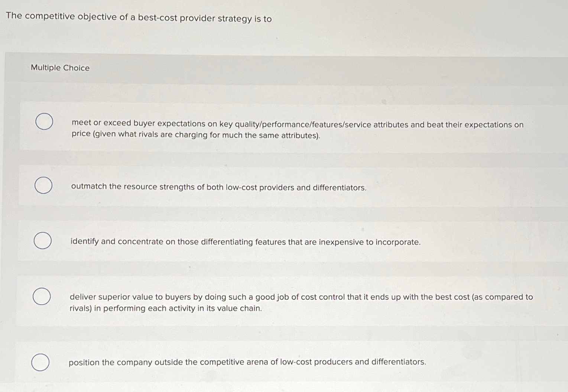Click the row for the second answer choice
568x392 pixels.
coord(282,186)
